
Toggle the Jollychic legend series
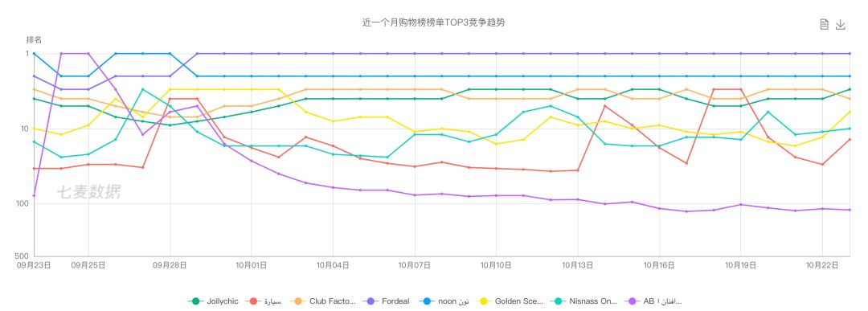pyautogui.click(x=213, y=301)
